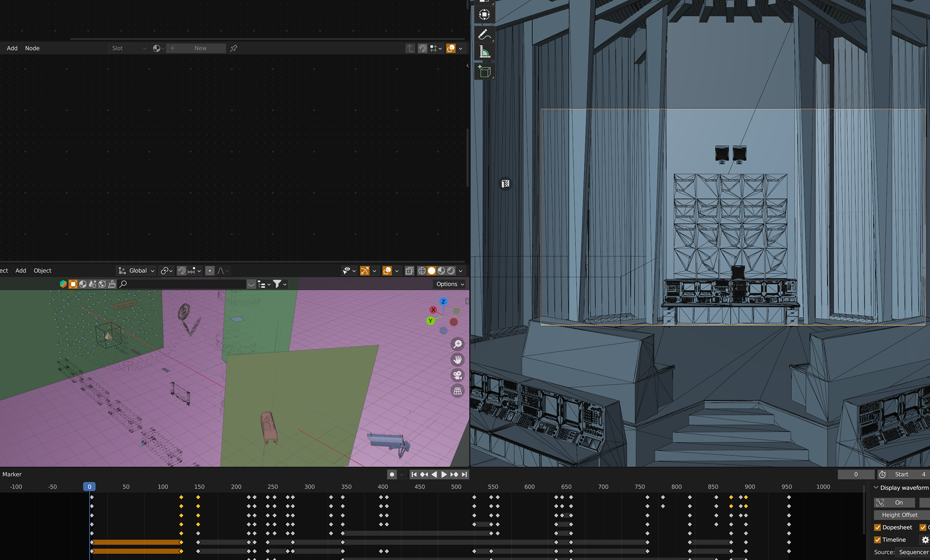This screenshot has width=930, height=560.
Task: Toggle X-ray display in viewport header
Action: tap(409, 271)
